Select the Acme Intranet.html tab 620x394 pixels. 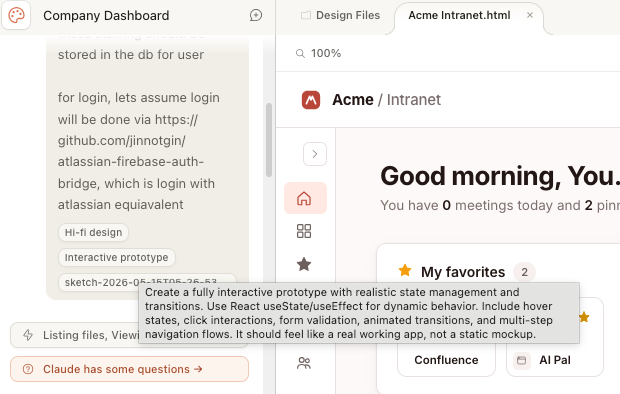[459, 15]
